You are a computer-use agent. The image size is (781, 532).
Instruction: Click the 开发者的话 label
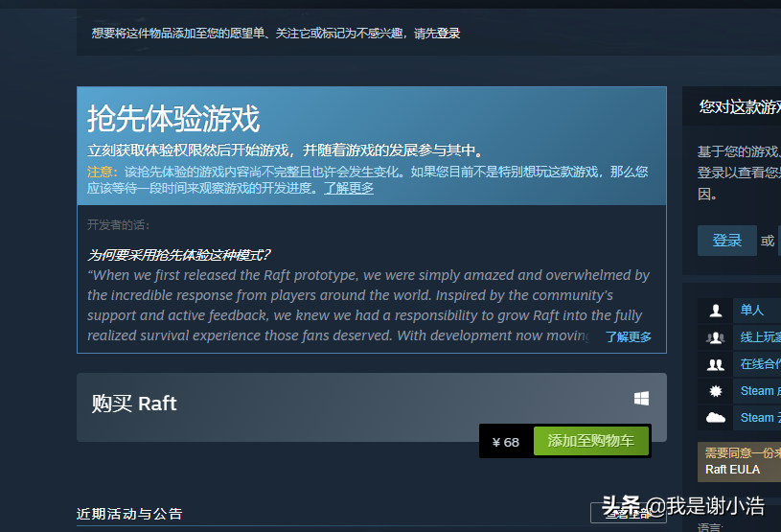118,225
